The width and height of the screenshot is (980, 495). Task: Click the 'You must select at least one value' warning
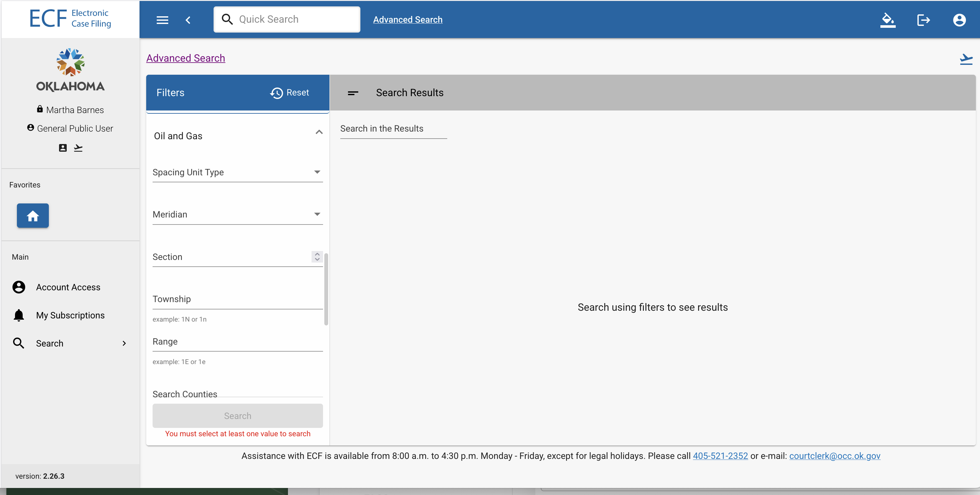coord(238,434)
